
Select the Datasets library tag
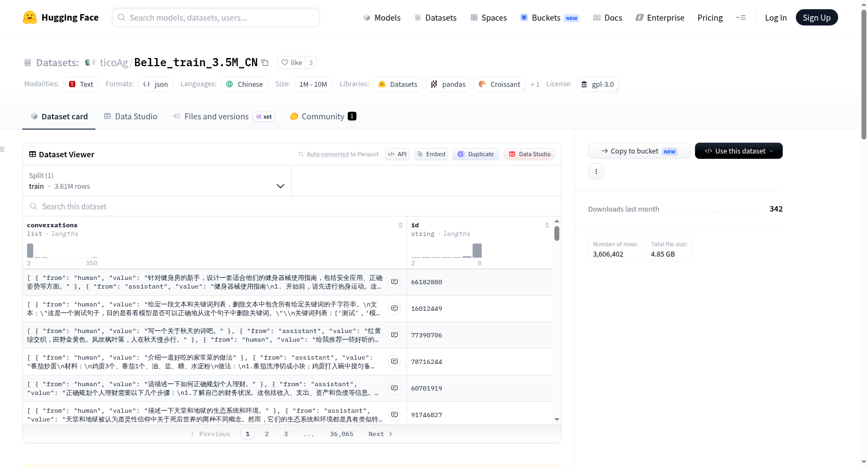coord(398,84)
